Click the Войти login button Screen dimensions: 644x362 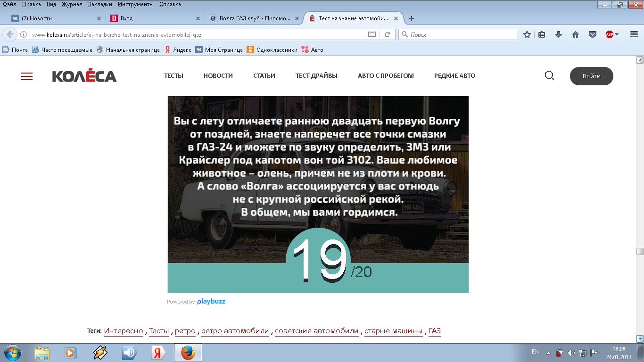[x=591, y=76]
